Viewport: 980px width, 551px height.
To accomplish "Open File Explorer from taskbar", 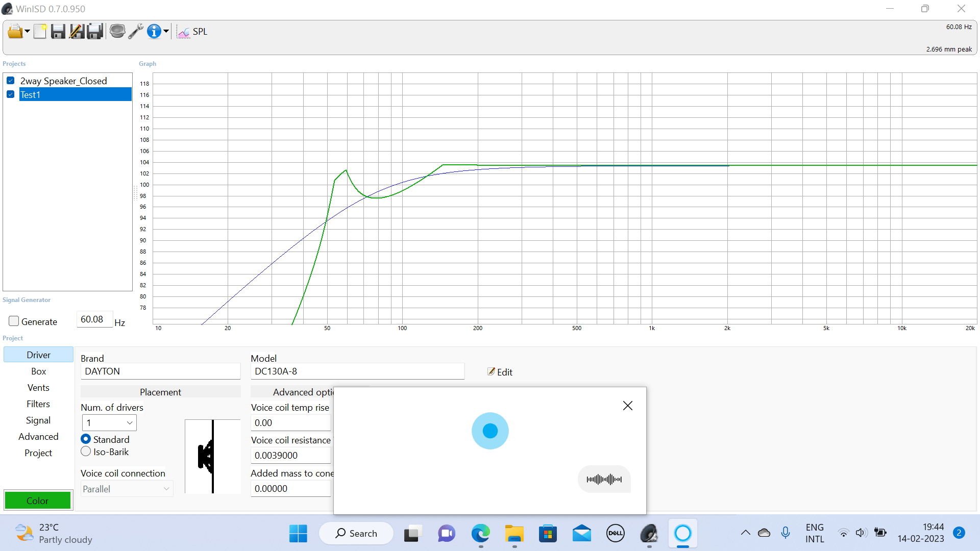I will pos(514,534).
